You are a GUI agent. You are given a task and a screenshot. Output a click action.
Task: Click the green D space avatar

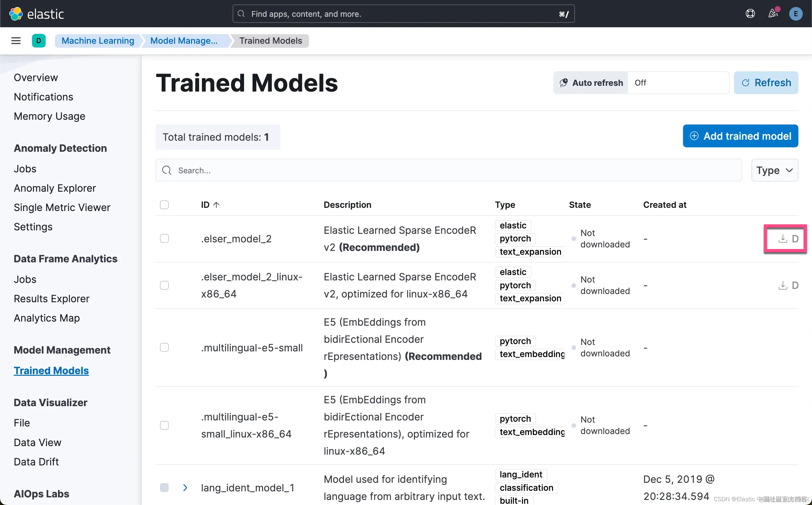[39, 41]
